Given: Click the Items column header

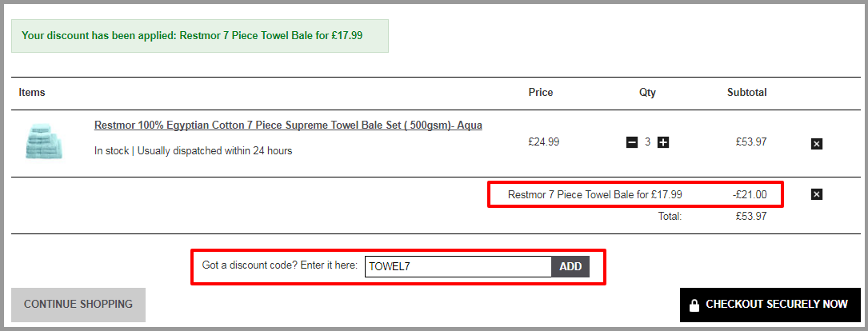Looking at the screenshot, I should click(x=31, y=93).
